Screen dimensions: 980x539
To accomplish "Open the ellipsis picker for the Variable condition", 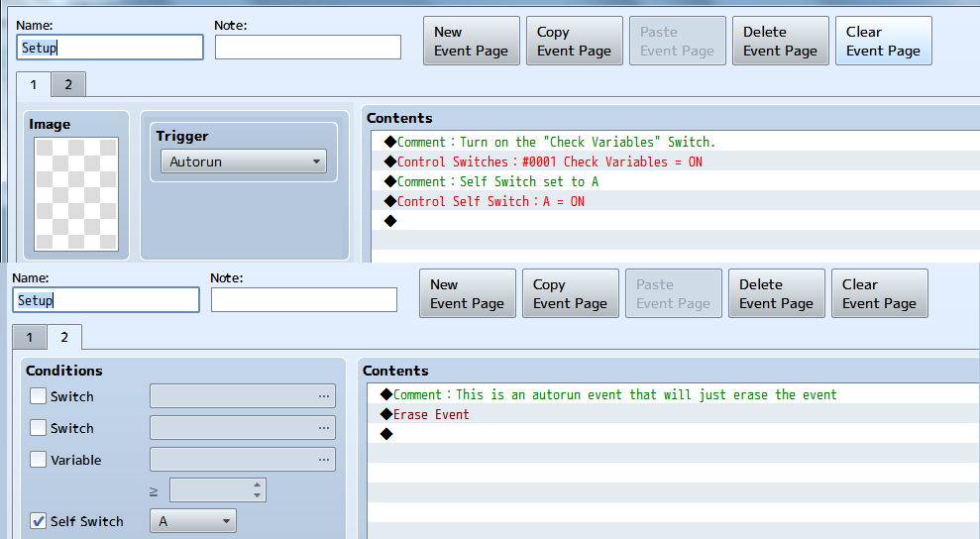I will point(323,460).
